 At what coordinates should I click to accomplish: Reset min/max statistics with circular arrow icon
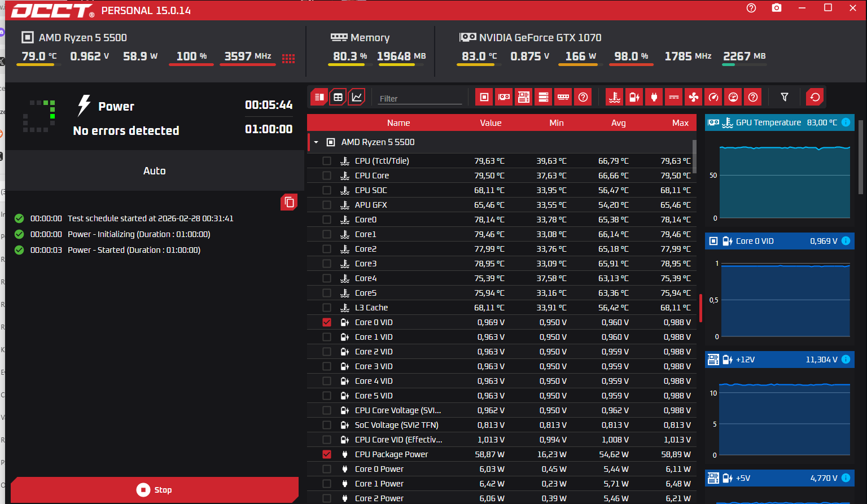815,97
